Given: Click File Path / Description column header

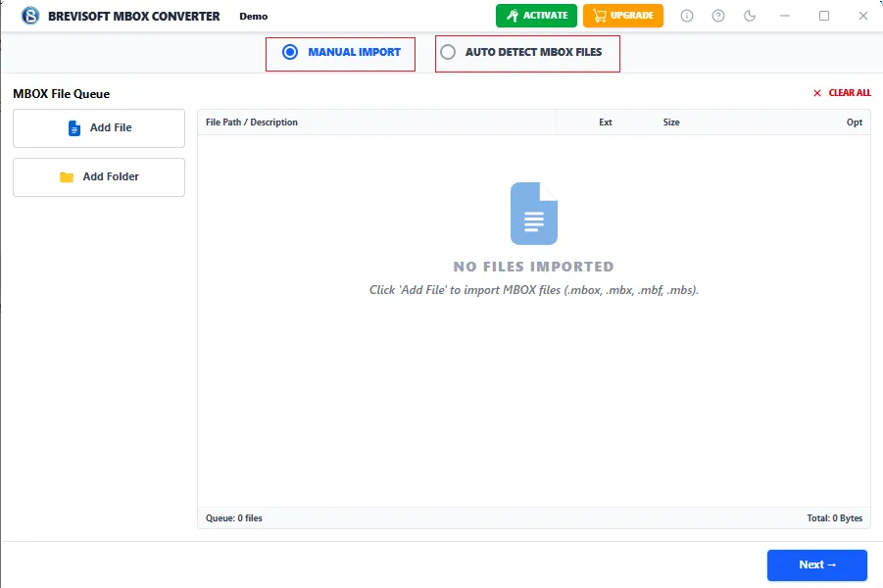Looking at the screenshot, I should click(252, 122).
